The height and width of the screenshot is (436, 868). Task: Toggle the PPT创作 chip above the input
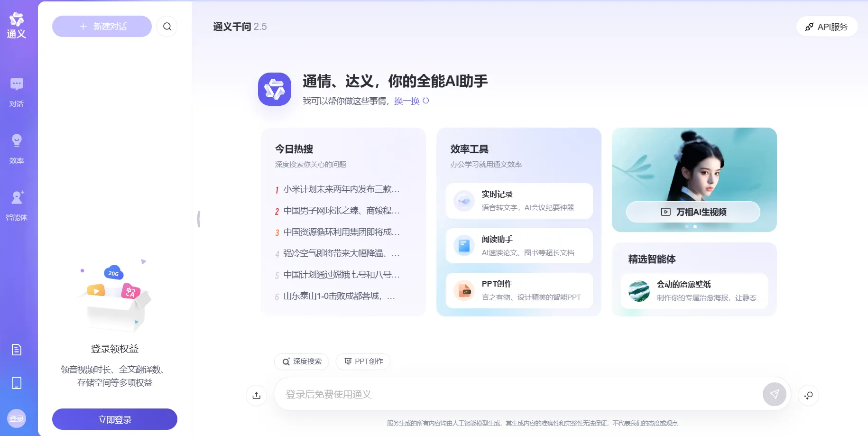[x=363, y=362]
